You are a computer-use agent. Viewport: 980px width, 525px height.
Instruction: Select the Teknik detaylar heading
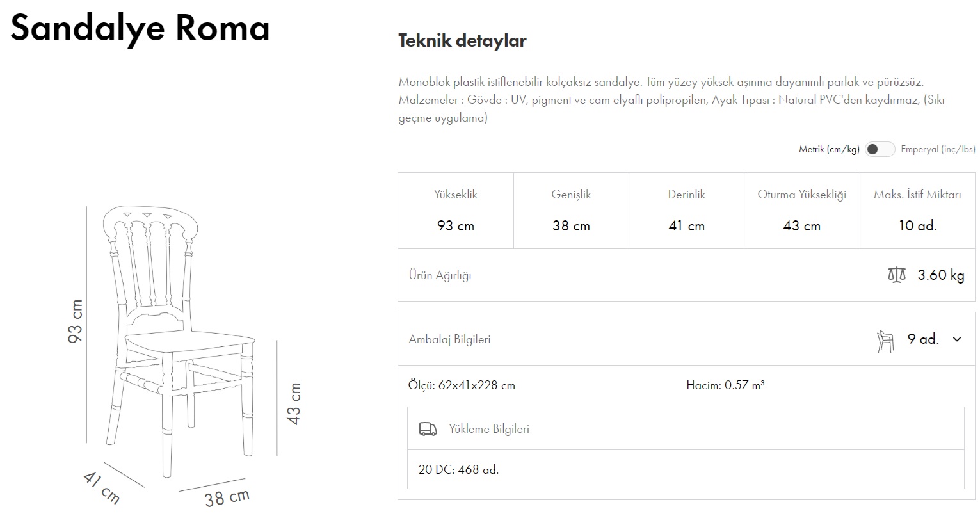462,41
